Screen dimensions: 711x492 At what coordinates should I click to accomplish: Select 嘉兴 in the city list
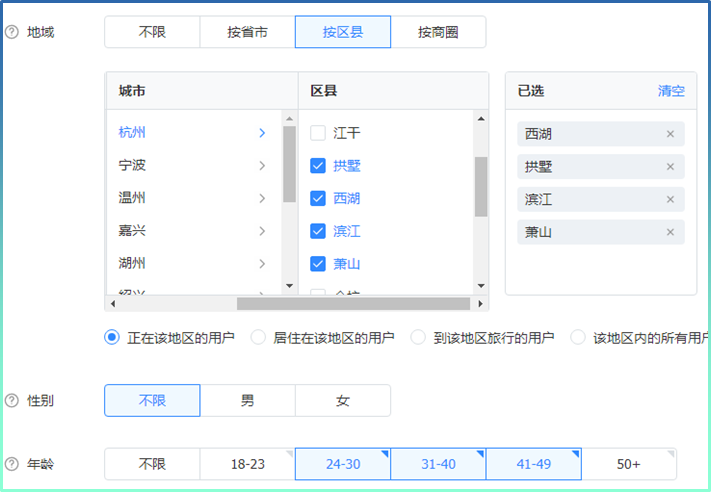pyautogui.click(x=132, y=230)
